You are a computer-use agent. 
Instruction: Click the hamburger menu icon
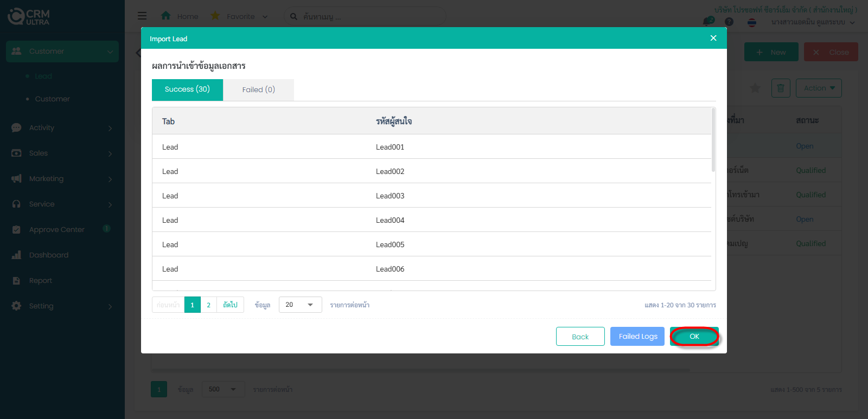pos(142,16)
